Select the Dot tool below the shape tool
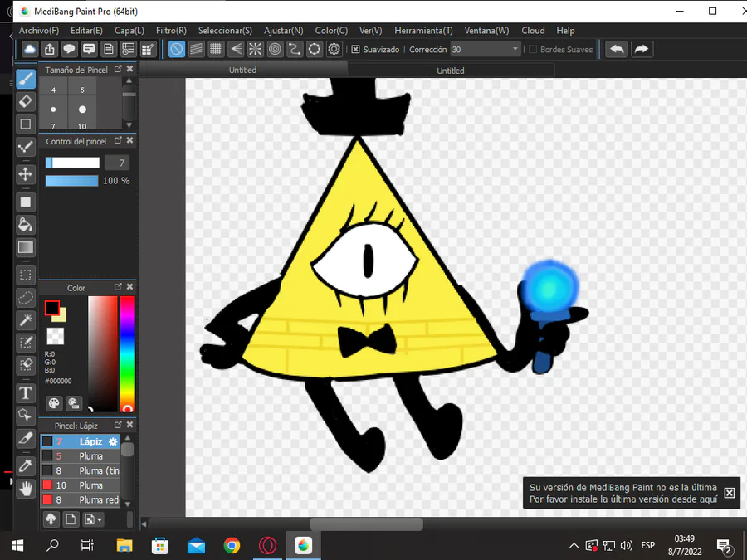The image size is (747, 560). click(x=26, y=147)
